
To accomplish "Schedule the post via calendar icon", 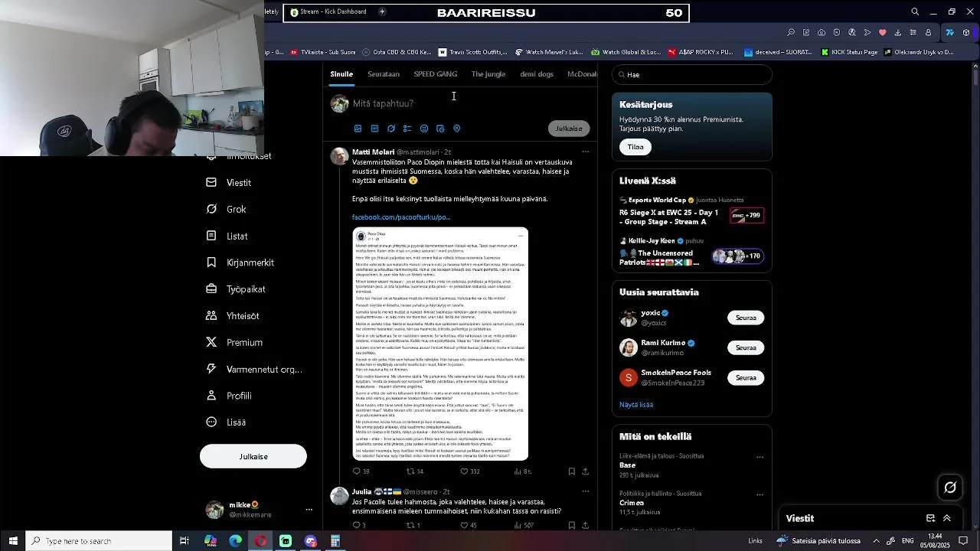I will pyautogui.click(x=440, y=129).
